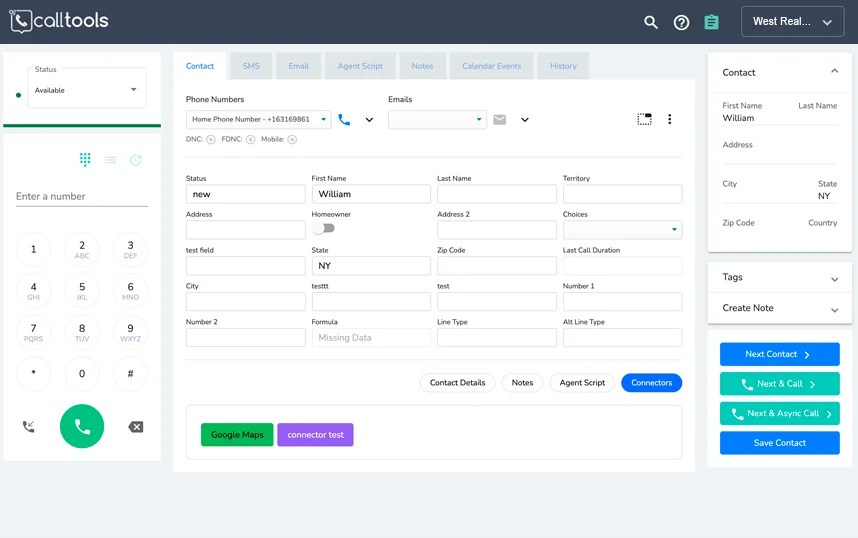The width and height of the screenshot is (858, 538).
Task: Dial digit 1 on keypad
Action: tap(33, 249)
